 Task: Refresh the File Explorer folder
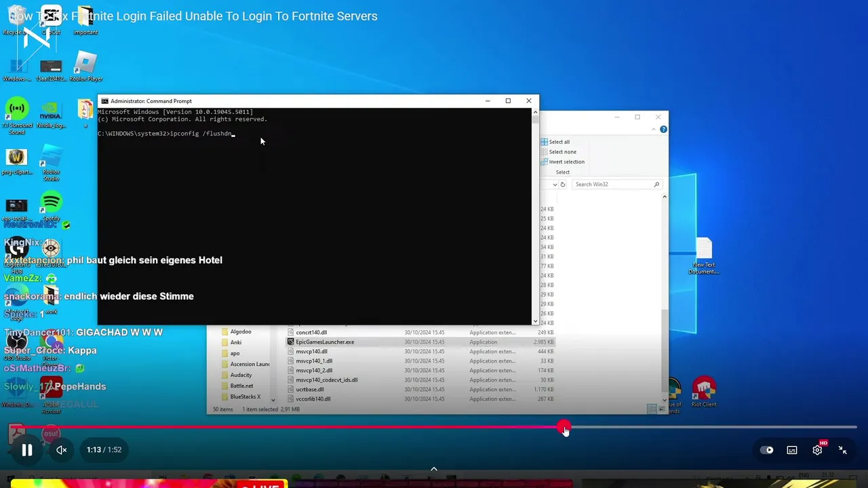point(562,184)
